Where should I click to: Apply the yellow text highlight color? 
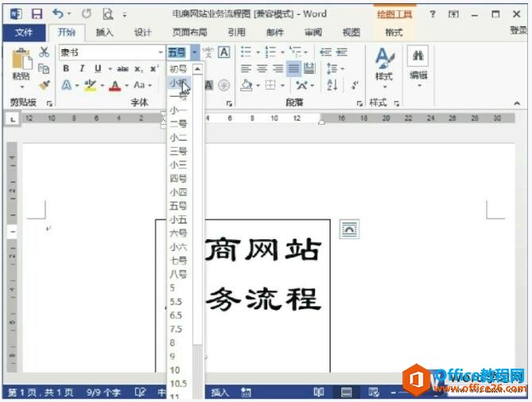[x=90, y=85]
